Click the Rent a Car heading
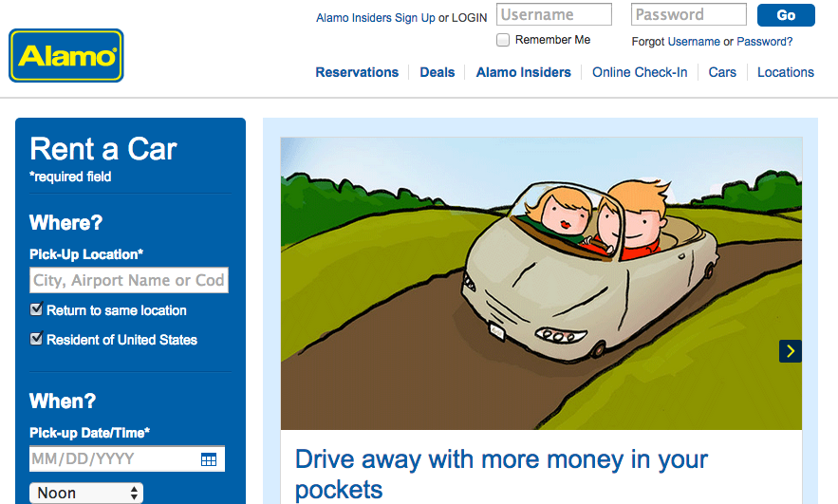Viewport: 838px width, 504px height. click(x=103, y=149)
